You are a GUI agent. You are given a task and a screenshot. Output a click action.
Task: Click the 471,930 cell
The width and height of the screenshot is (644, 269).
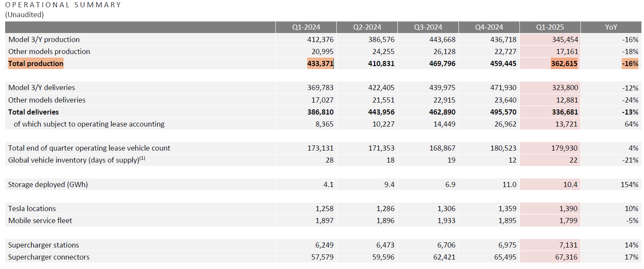tap(503, 88)
